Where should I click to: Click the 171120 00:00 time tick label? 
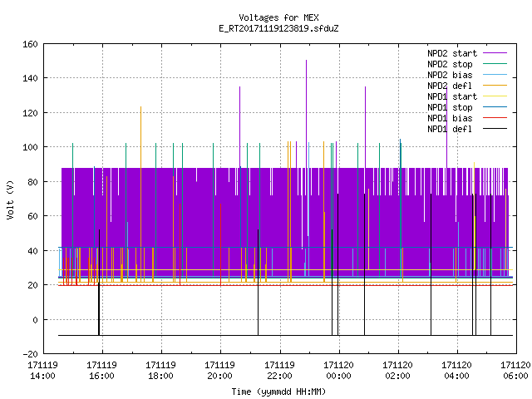tap(338, 371)
